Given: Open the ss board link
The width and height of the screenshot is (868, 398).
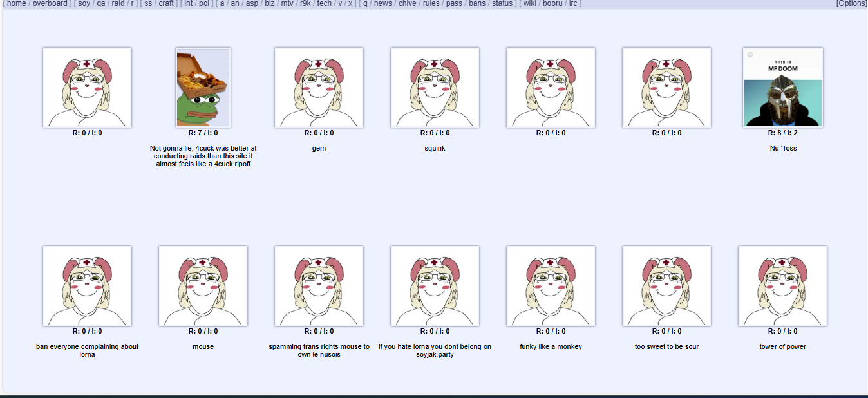Looking at the screenshot, I should pos(149,3).
